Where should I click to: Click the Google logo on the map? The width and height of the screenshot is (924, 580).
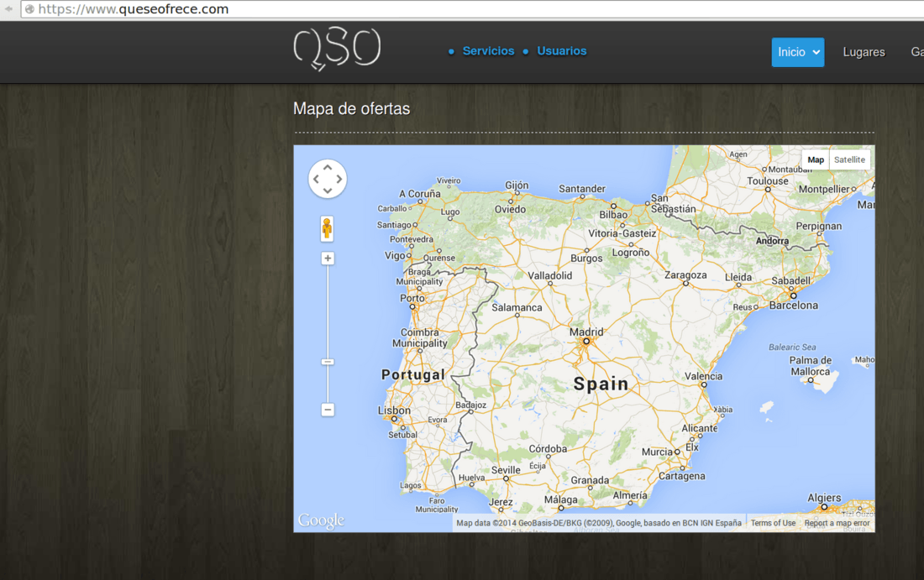coord(321,520)
